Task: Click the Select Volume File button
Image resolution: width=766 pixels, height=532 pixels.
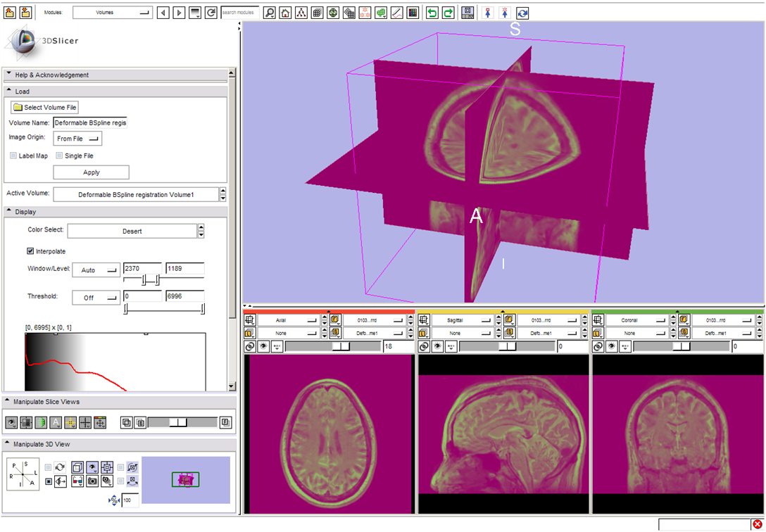Action: tap(45, 108)
